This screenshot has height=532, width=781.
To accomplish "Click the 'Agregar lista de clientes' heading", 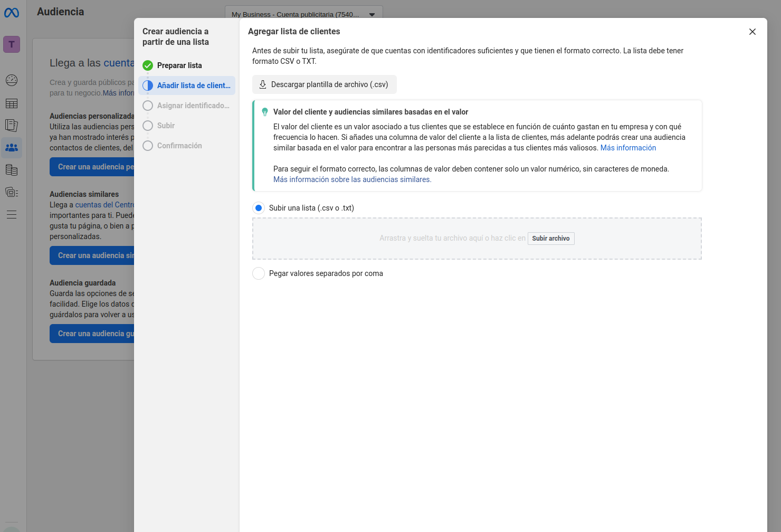I will [294, 32].
